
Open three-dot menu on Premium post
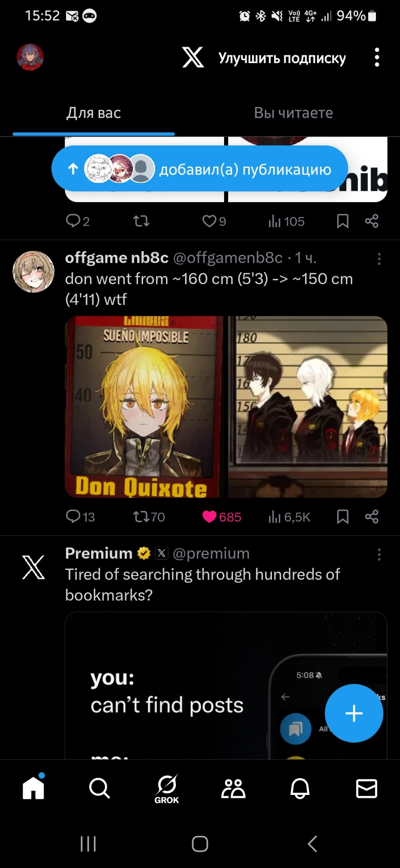click(x=379, y=555)
